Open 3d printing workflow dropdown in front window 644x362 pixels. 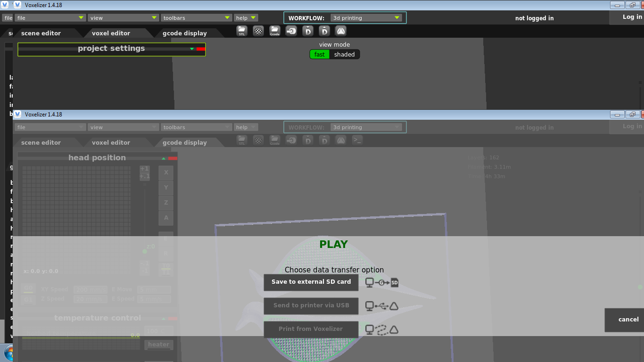(366, 127)
